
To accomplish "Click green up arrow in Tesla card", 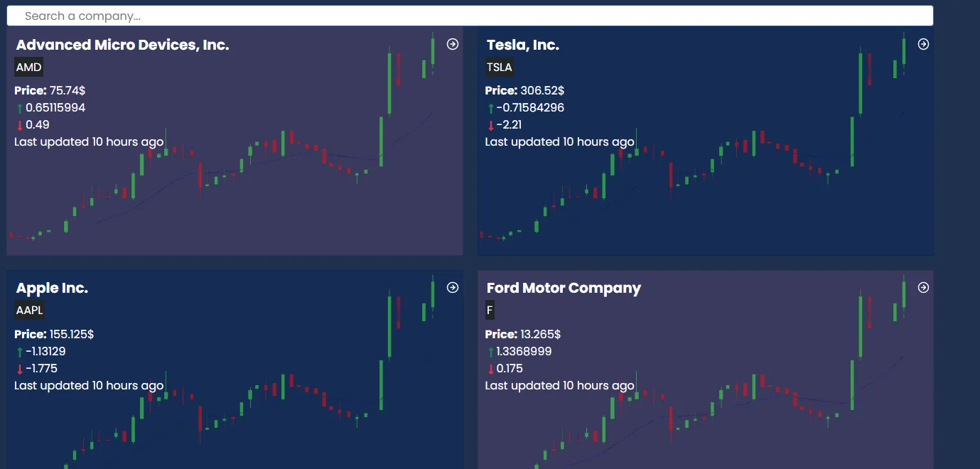I will 490,109.
